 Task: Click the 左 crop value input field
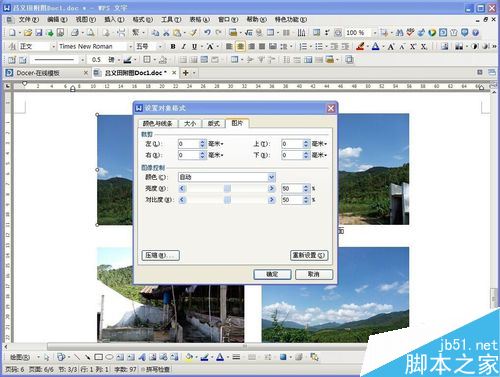[x=188, y=144]
